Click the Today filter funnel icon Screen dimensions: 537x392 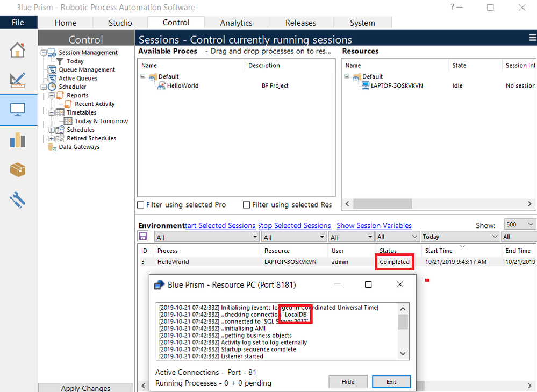(60, 61)
